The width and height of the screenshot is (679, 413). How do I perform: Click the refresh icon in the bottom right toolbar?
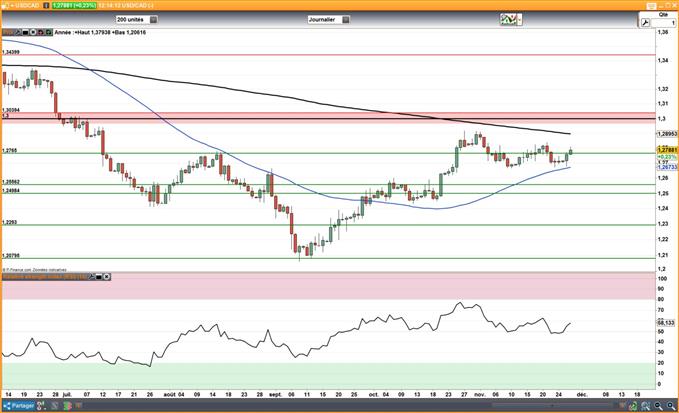[634, 406]
